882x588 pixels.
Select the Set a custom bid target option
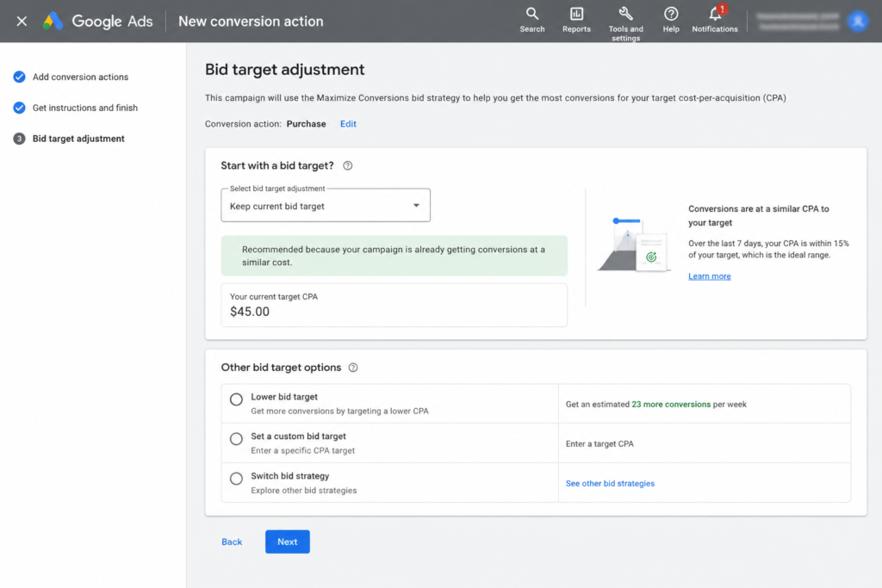236,438
